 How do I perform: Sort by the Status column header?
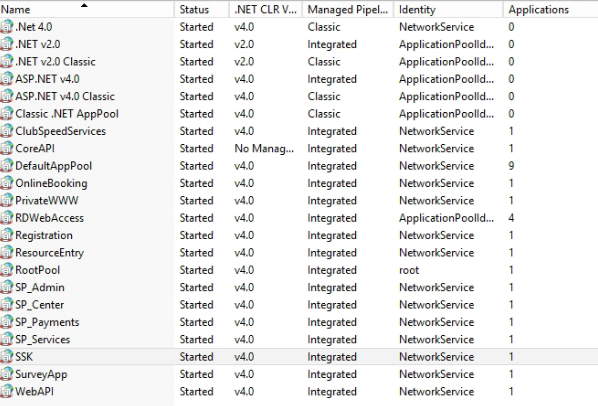pos(202,9)
